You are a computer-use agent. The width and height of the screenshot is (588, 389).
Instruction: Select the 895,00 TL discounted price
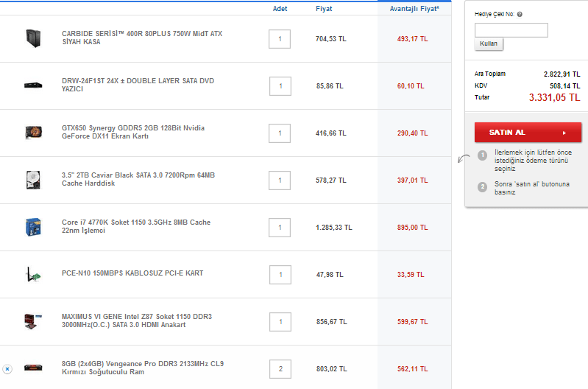click(x=413, y=228)
